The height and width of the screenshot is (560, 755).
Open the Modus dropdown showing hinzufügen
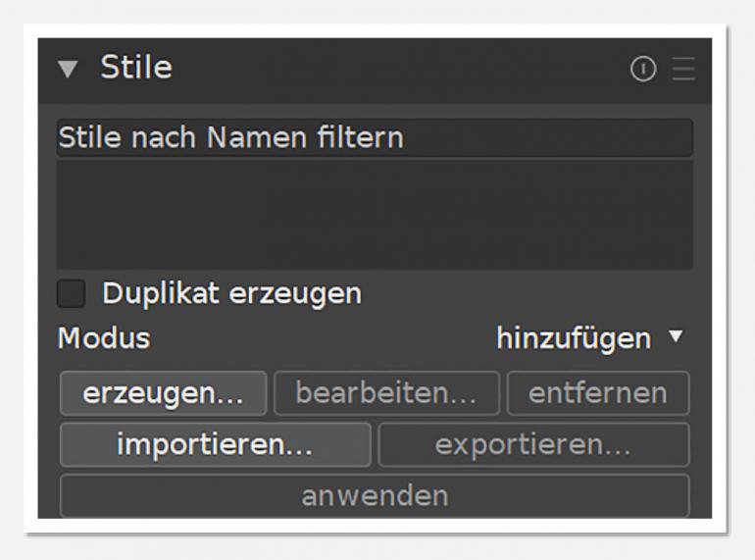pos(573,338)
